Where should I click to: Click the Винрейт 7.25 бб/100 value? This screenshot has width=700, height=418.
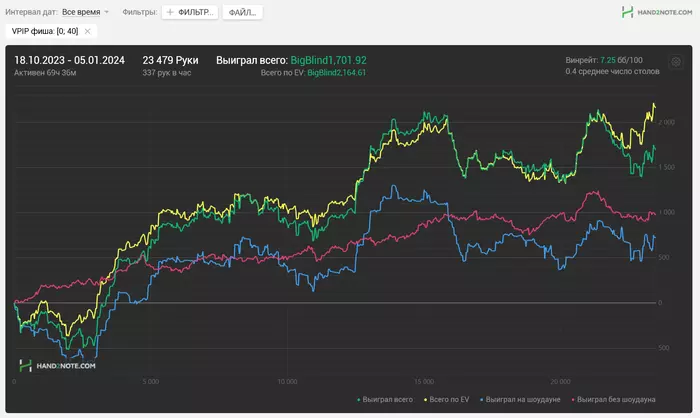tap(621, 60)
